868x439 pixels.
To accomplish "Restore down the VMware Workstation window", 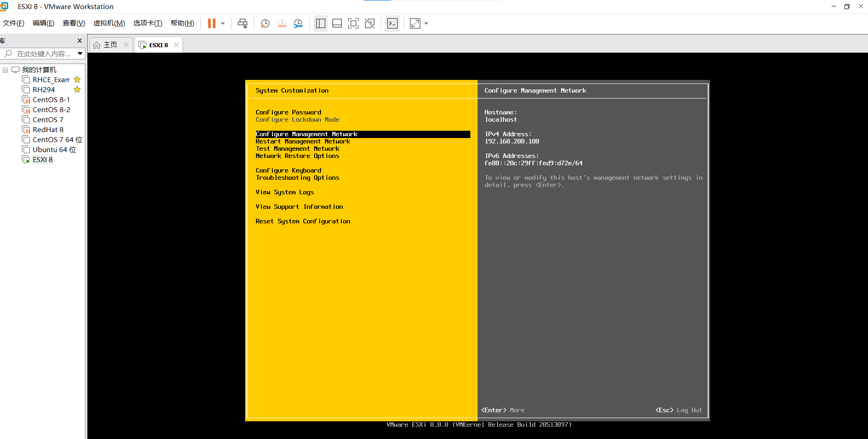I will click(x=847, y=6).
